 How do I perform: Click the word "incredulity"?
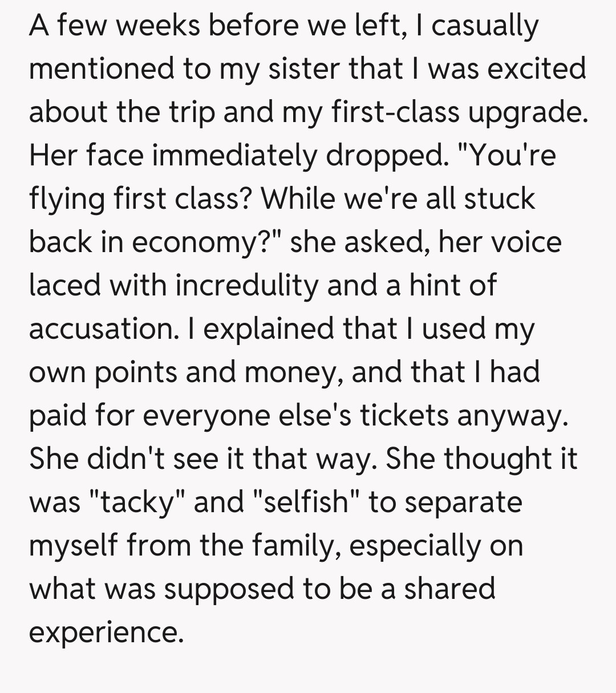[x=246, y=286]
